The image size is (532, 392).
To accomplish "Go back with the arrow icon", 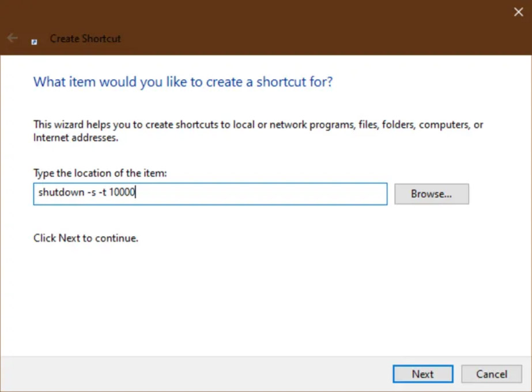I will (x=12, y=37).
